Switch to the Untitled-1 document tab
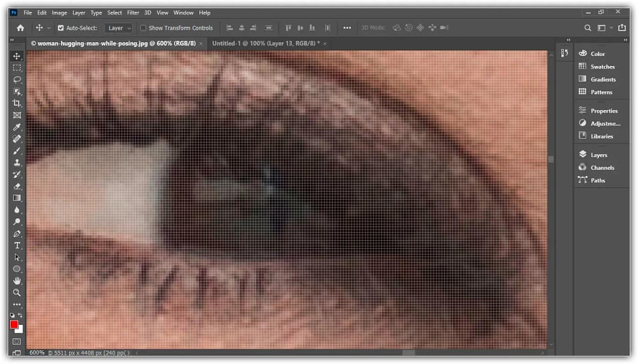Viewport: 638px width, 364px height. pyautogui.click(x=267, y=44)
